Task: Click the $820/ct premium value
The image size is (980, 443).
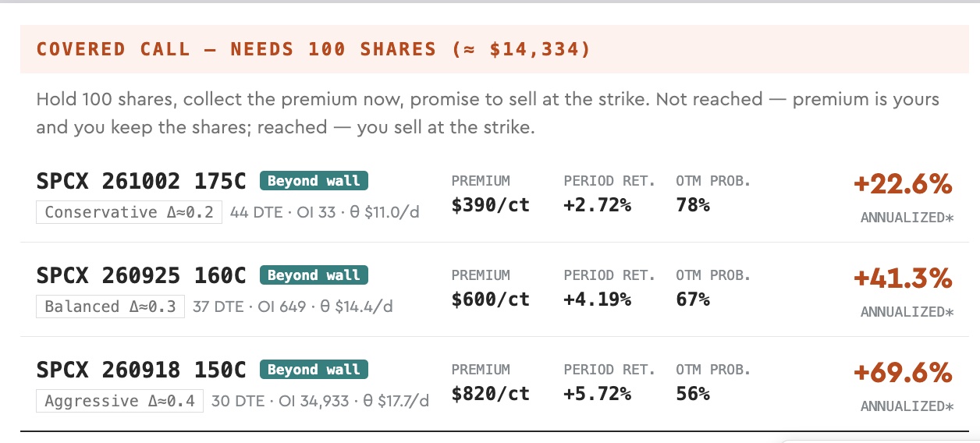Action: 490,394
